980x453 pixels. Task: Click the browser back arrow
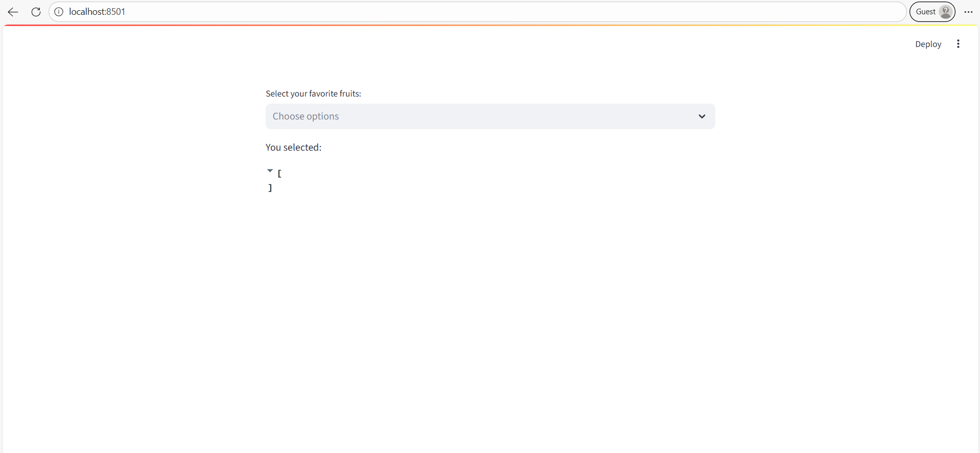pyautogui.click(x=13, y=12)
